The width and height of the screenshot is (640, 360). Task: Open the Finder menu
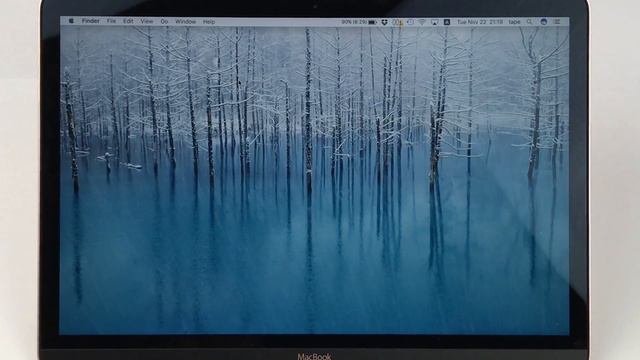tap(91, 21)
